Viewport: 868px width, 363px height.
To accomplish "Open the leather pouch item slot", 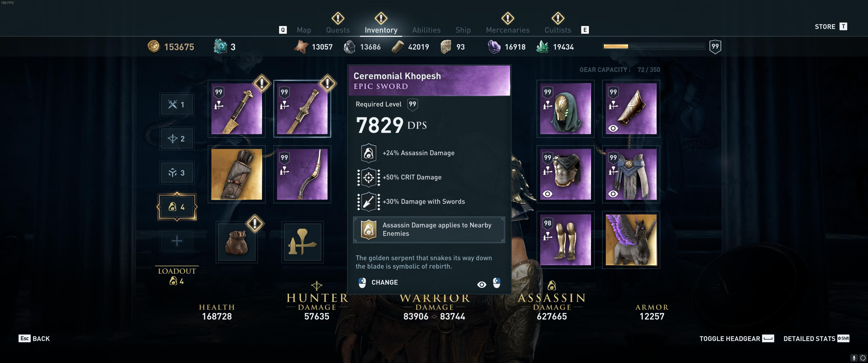I will pyautogui.click(x=236, y=242).
